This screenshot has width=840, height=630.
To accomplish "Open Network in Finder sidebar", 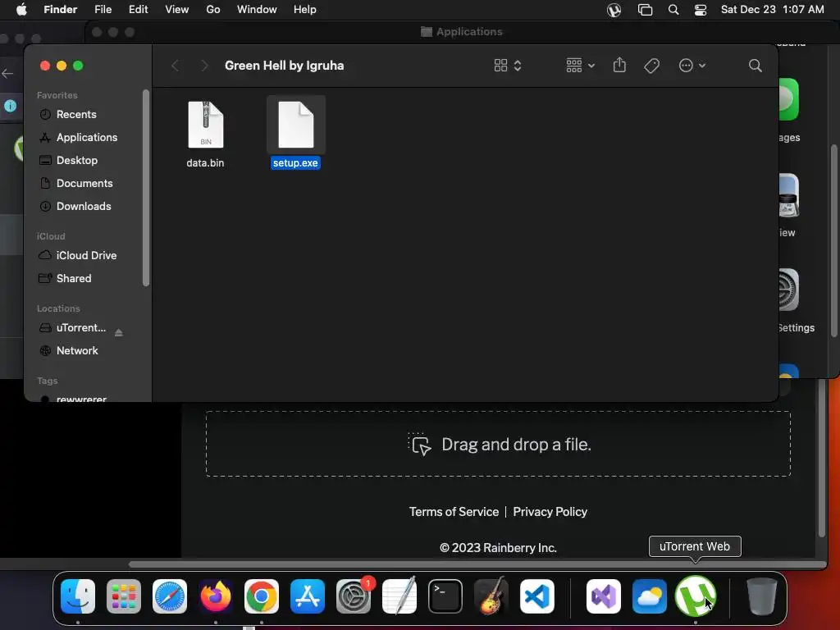I will (77, 351).
